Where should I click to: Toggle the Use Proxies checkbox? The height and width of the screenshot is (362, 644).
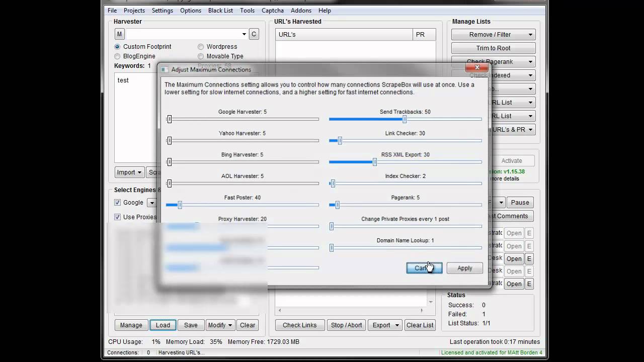point(117,217)
